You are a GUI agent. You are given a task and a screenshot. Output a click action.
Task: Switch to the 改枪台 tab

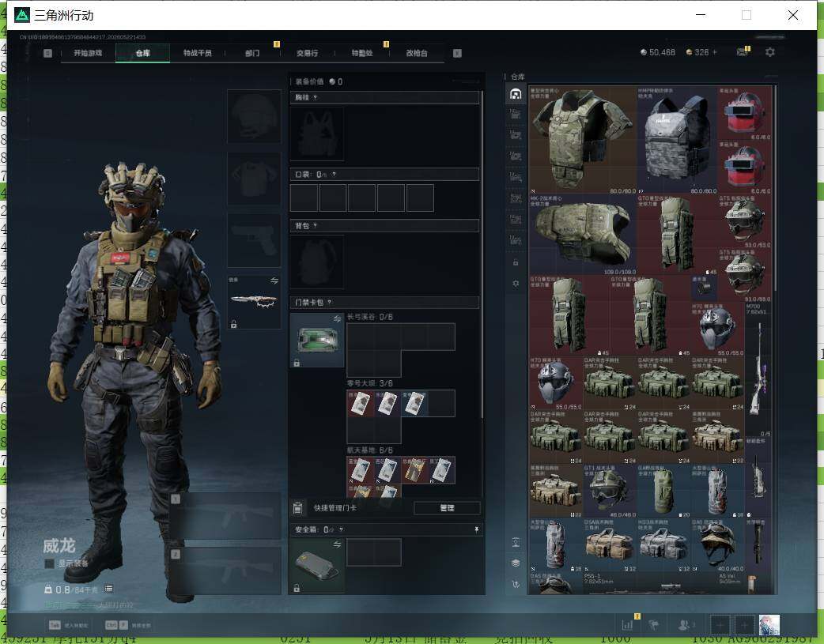click(x=417, y=53)
